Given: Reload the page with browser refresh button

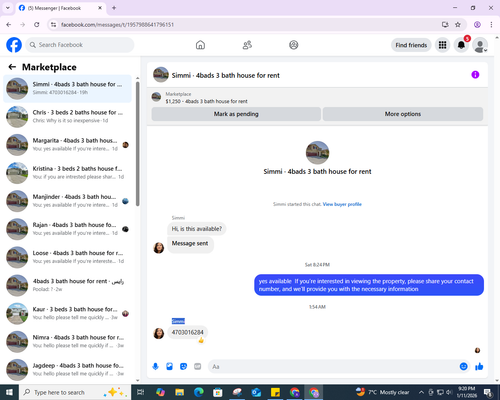Looking at the screenshot, I should (x=37, y=25).
